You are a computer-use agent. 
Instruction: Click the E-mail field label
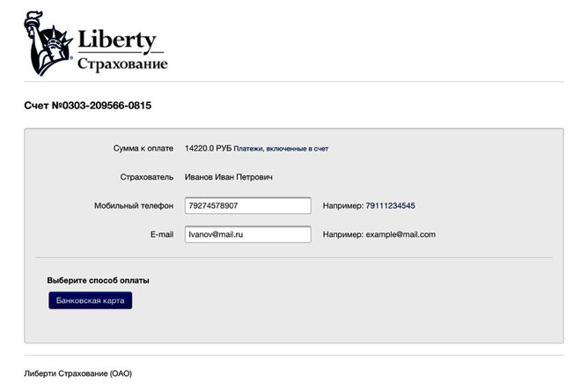162,234
